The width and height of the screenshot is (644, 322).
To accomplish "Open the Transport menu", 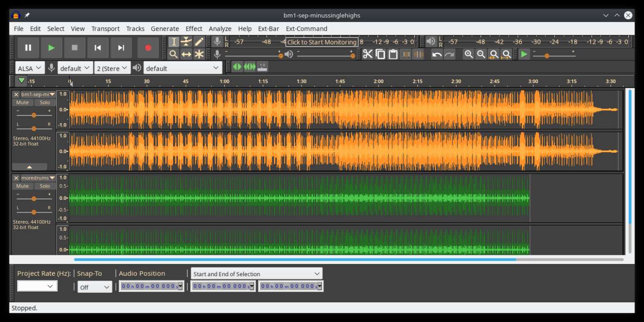I will click(105, 29).
